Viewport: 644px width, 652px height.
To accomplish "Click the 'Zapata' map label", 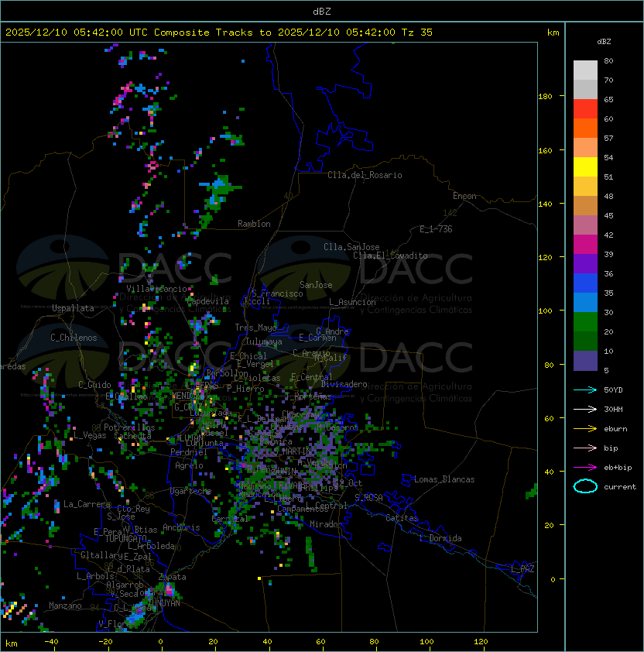I will [x=172, y=577].
